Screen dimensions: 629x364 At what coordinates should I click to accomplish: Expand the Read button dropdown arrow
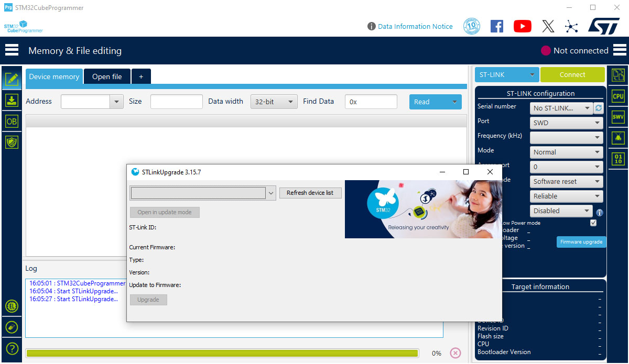coord(454,102)
